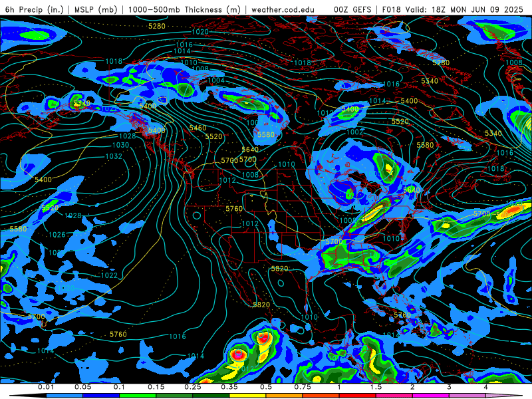Click the '00Z GEFS' model label
The image size is (532, 399).
click(352, 9)
